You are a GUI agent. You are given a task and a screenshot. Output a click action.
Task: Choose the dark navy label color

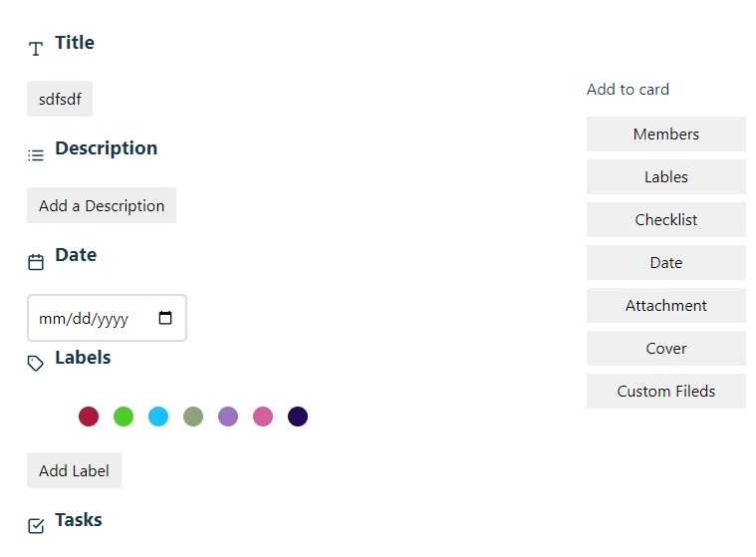tap(298, 417)
